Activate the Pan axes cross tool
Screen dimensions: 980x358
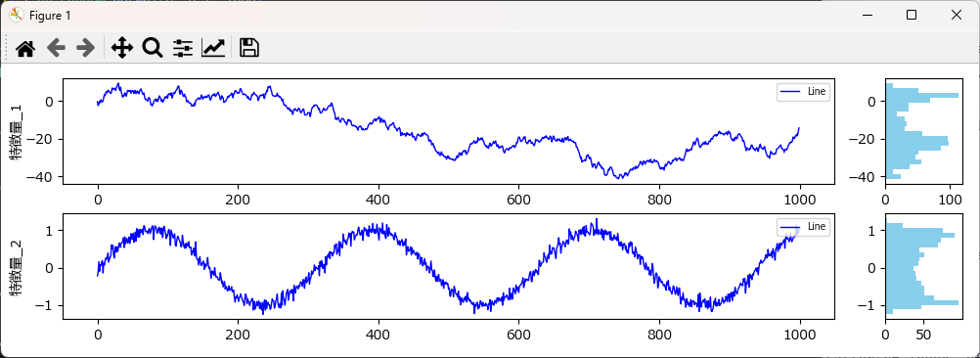(x=122, y=48)
